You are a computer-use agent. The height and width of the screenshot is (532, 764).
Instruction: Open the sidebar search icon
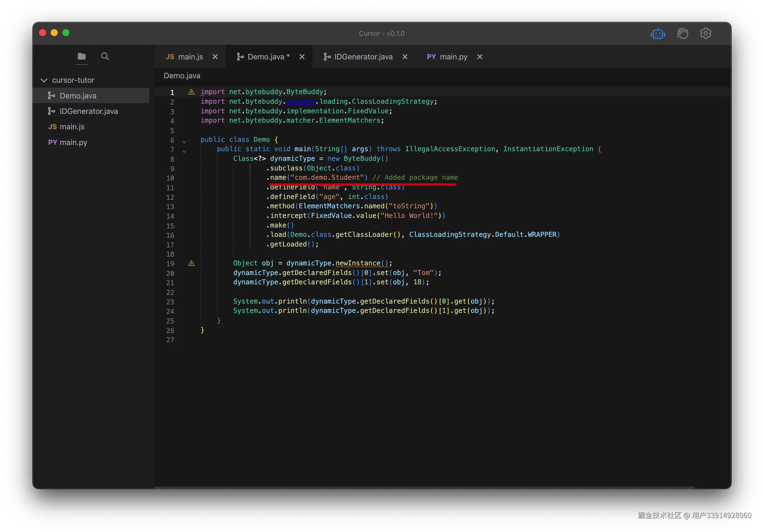[x=105, y=56]
